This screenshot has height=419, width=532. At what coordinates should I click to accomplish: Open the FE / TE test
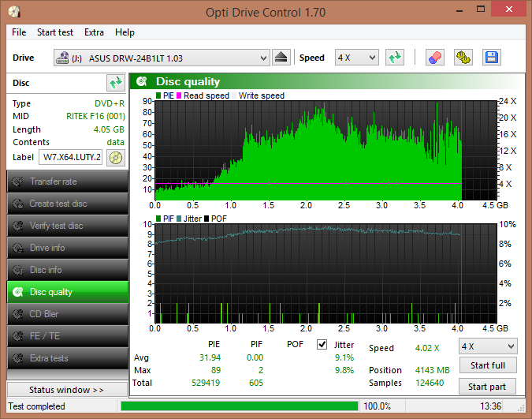pos(68,336)
